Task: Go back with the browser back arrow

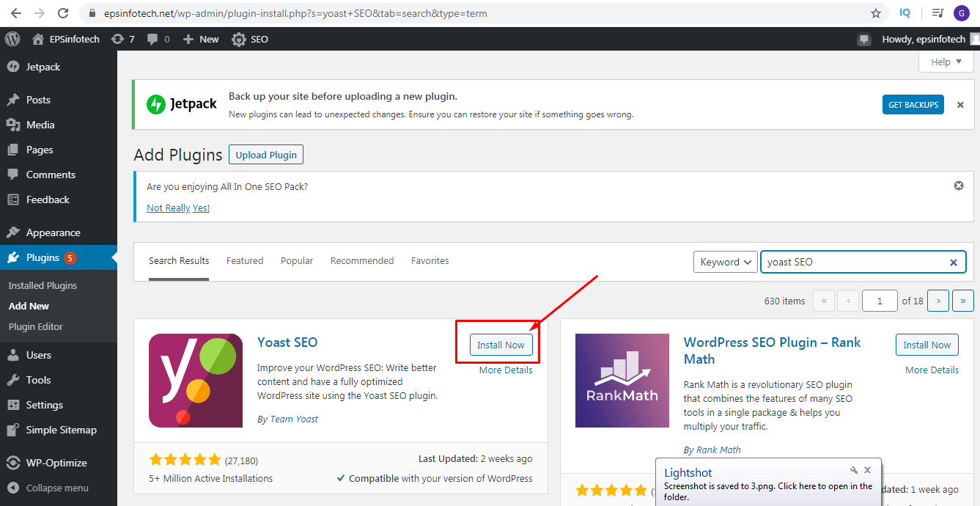Action: point(16,13)
